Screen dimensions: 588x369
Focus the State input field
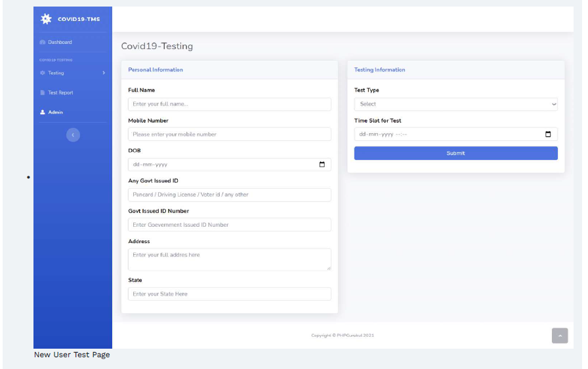(x=230, y=294)
